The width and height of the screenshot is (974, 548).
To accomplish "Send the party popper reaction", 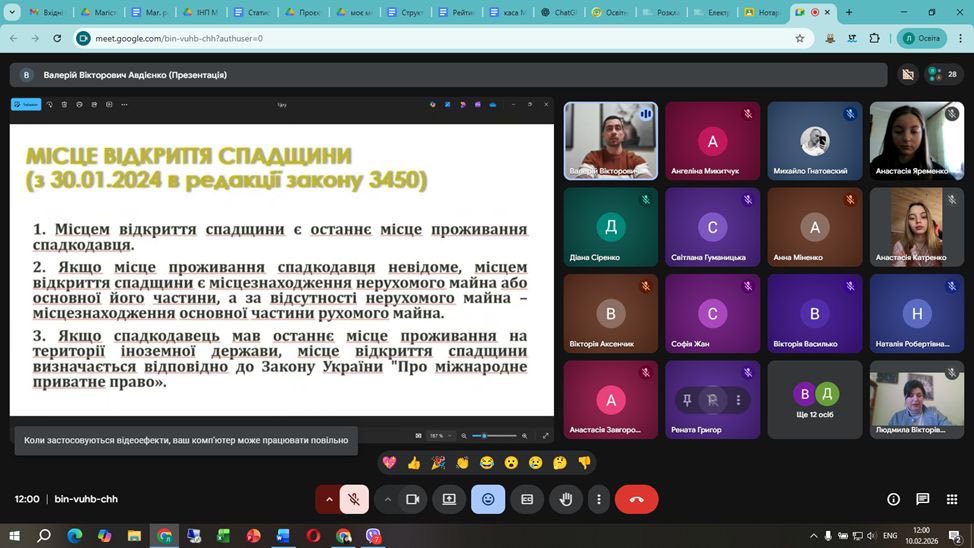I will 438,463.
